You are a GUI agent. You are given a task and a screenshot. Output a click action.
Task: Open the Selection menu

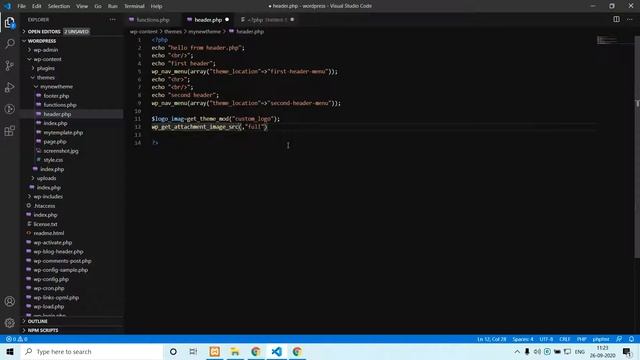click(x=59, y=6)
